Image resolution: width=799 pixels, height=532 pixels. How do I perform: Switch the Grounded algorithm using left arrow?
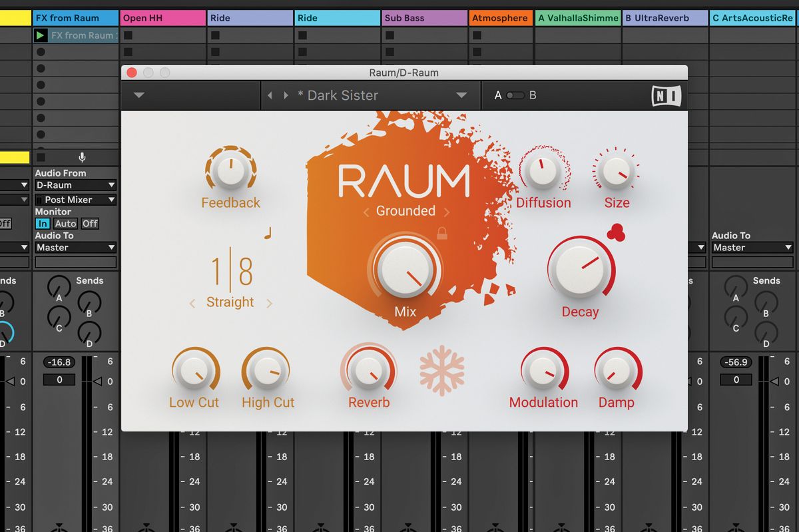coord(366,211)
